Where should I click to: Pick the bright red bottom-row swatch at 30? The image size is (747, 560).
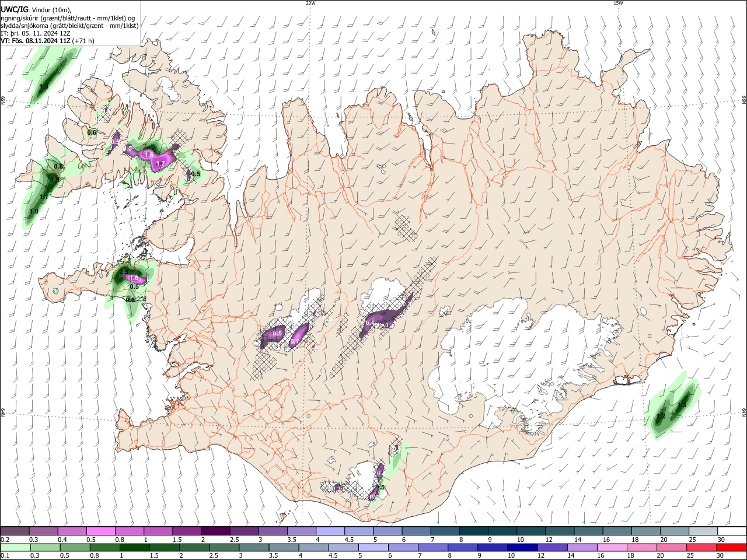732,547
